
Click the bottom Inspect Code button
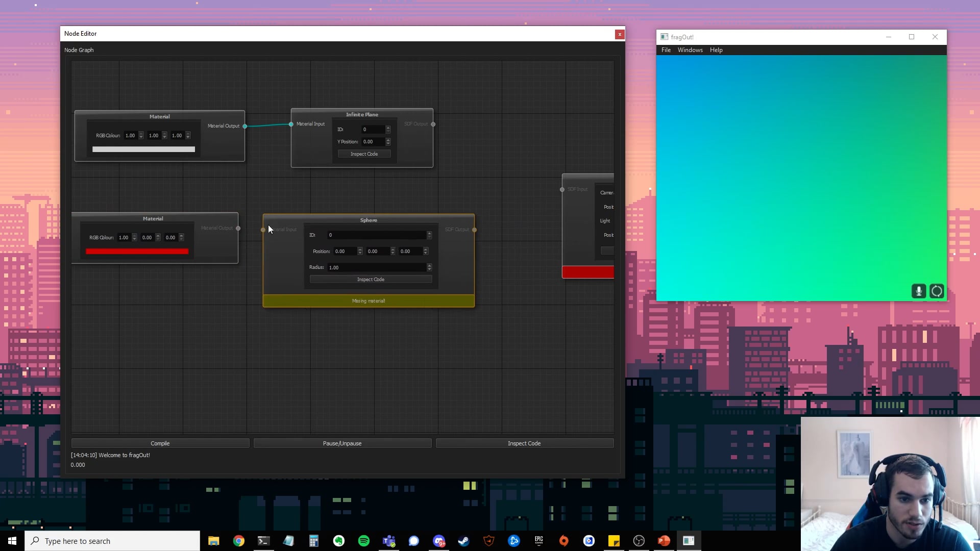point(524,443)
